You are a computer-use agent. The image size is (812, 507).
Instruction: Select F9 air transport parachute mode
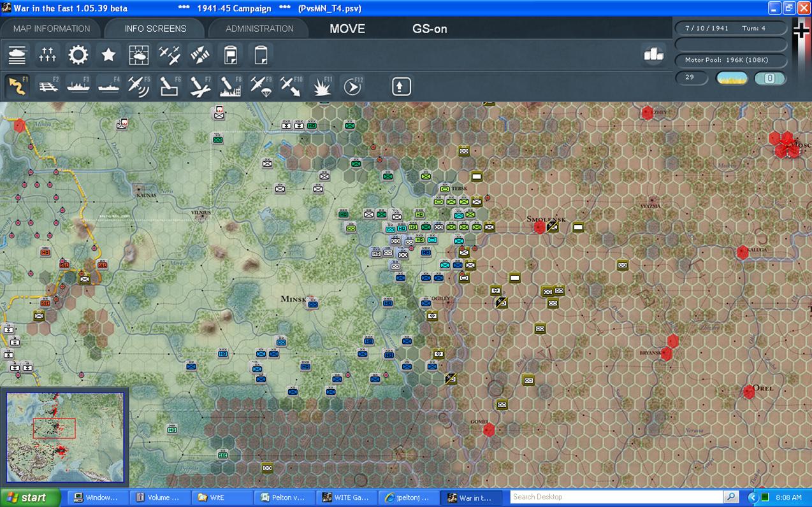[x=261, y=86]
